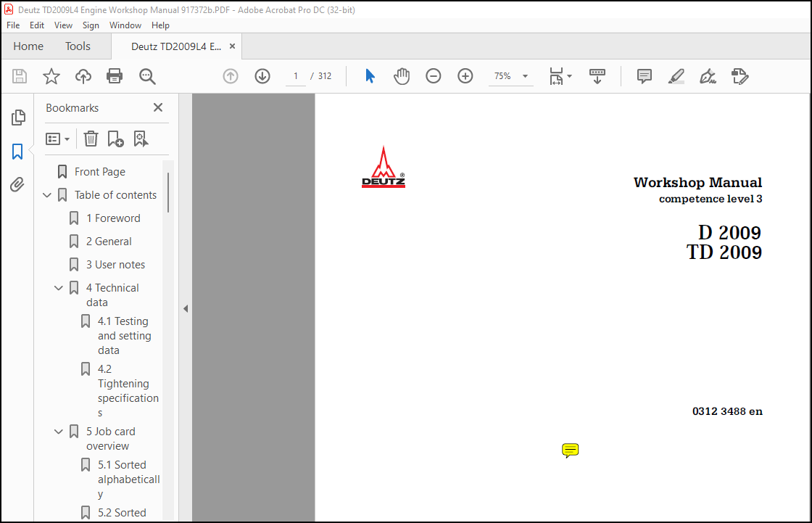Screen dimensions: 812x523
Task: Click the bookmarks panel scrollbar
Action: 167,192
